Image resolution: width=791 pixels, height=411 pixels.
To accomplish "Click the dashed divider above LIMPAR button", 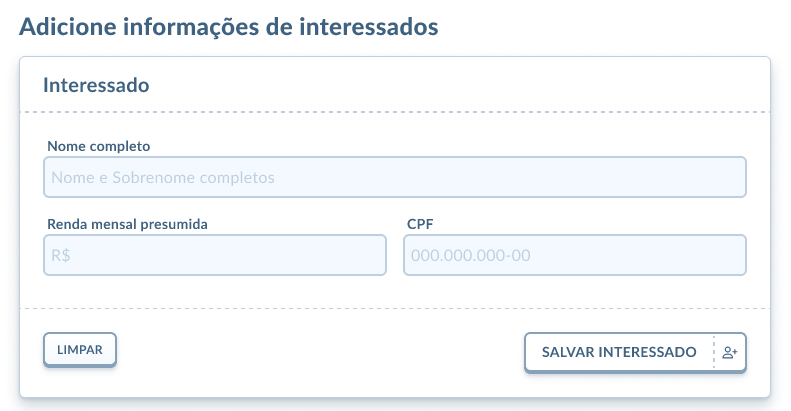I will (395, 308).
